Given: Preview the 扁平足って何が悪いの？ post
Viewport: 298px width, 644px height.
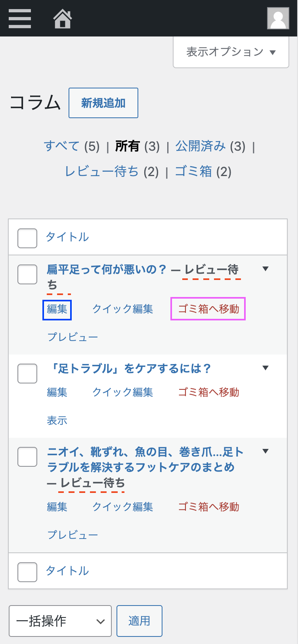Looking at the screenshot, I should point(73,336).
